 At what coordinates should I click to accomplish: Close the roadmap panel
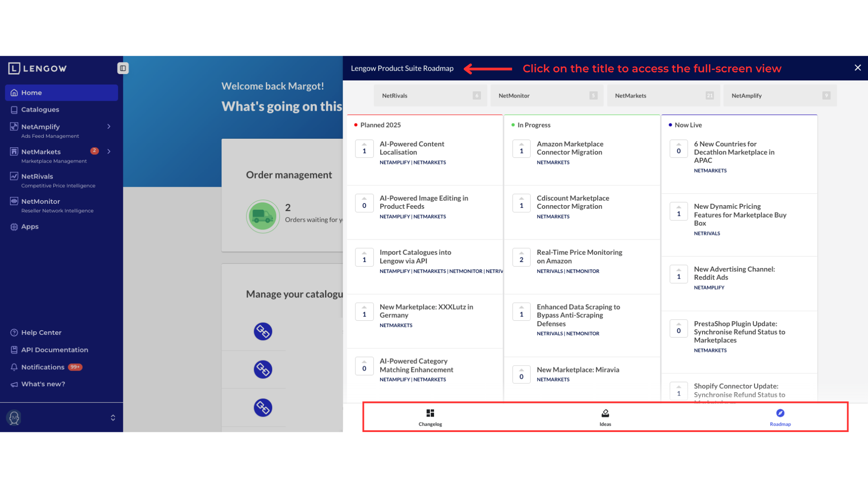(x=857, y=68)
